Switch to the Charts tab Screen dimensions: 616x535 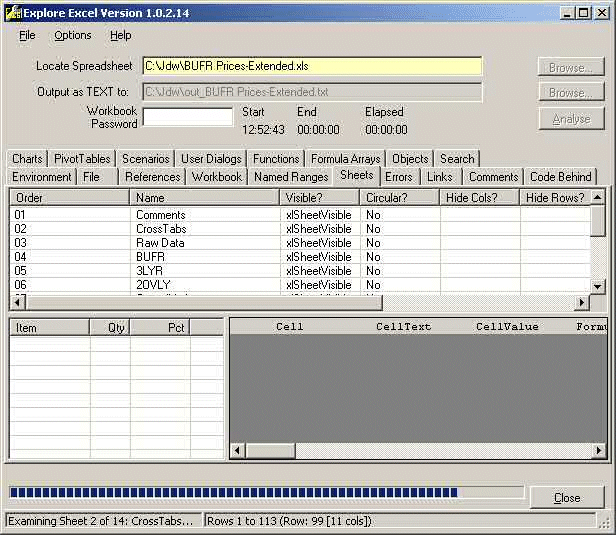point(27,159)
